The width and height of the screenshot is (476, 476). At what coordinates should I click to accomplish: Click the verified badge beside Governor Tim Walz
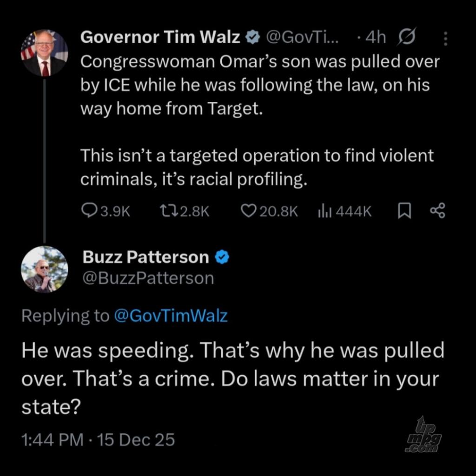tap(252, 38)
